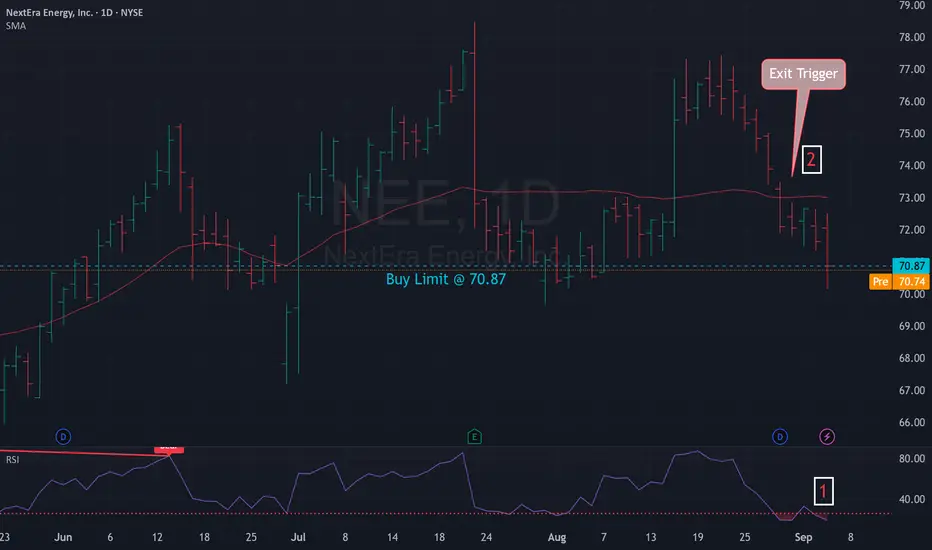This screenshot has width=932, height=550.
Task: Click the 12 date label in June
Action: point(157,537)
